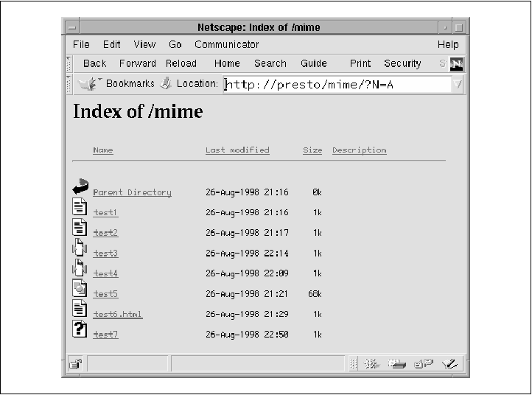532x395 pixels.
Task: Expand the Location URL history dropdown
Action: (458, 85)
